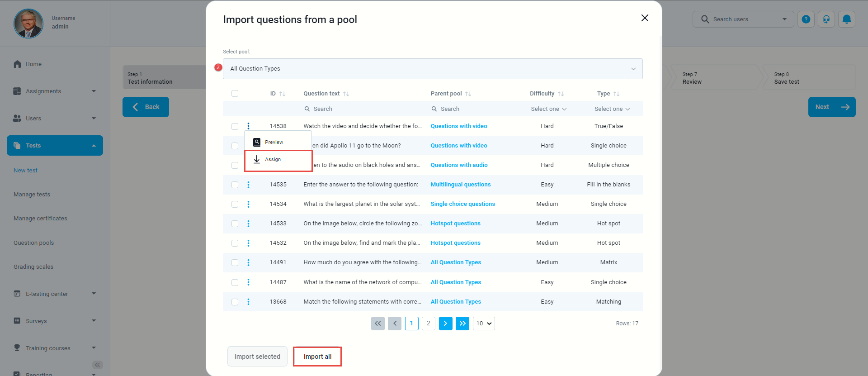The width and height of the screenshot is (868, 376).
Task: Sort by Question text column
Action: click(346, 94)
